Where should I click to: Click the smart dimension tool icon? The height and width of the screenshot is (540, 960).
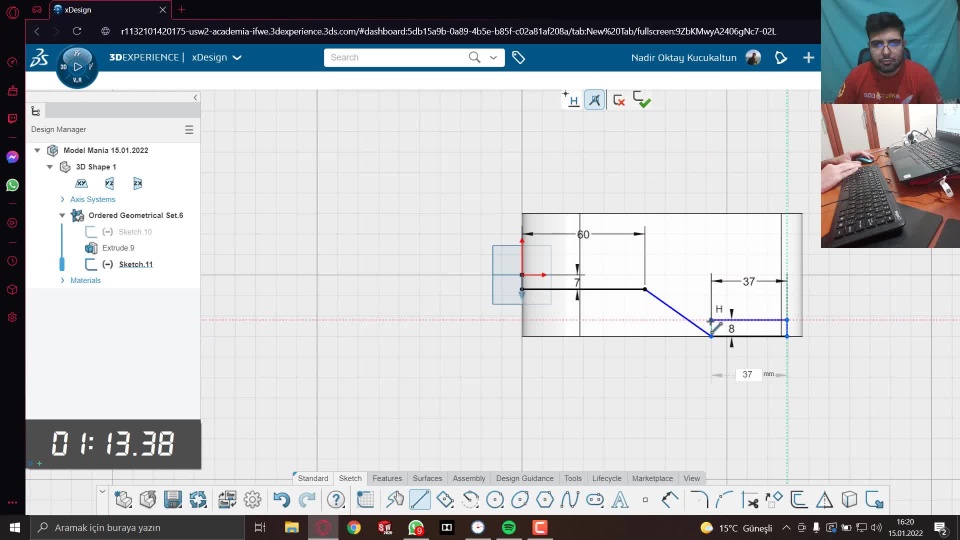tap(670, 500)
